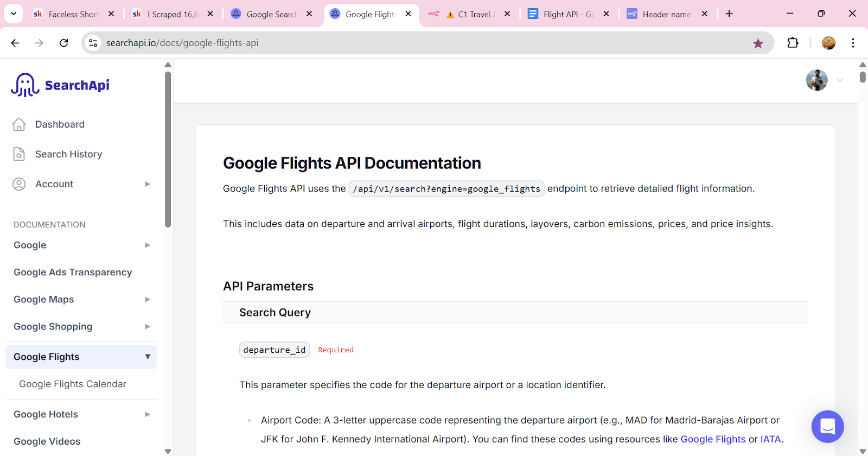Viewport: 868px width, 456px height.
Task: Open the chat support bubble
Action: [x=827, y=427]
